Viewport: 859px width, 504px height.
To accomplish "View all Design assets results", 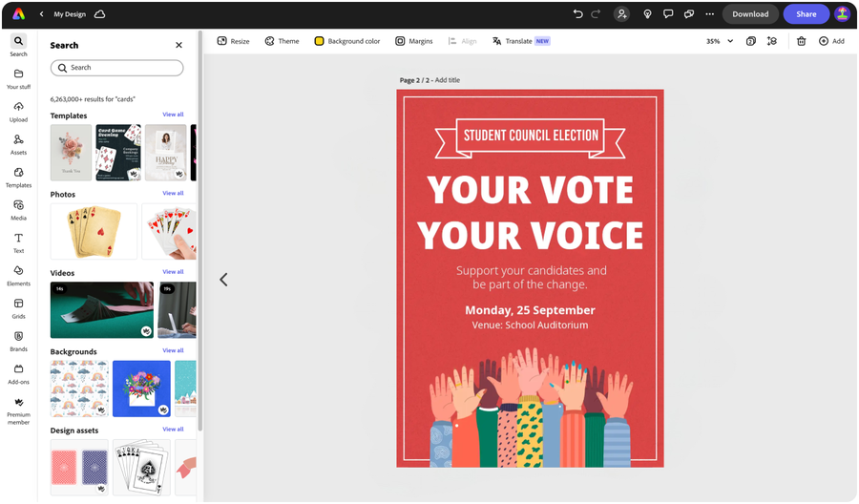I will [173, 430].
